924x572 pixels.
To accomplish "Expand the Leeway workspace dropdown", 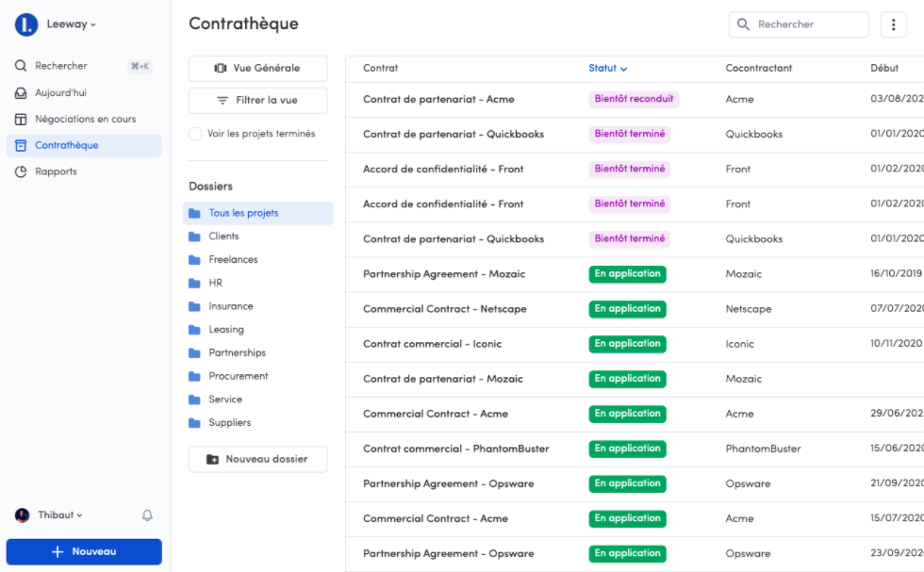I will 72,25.
